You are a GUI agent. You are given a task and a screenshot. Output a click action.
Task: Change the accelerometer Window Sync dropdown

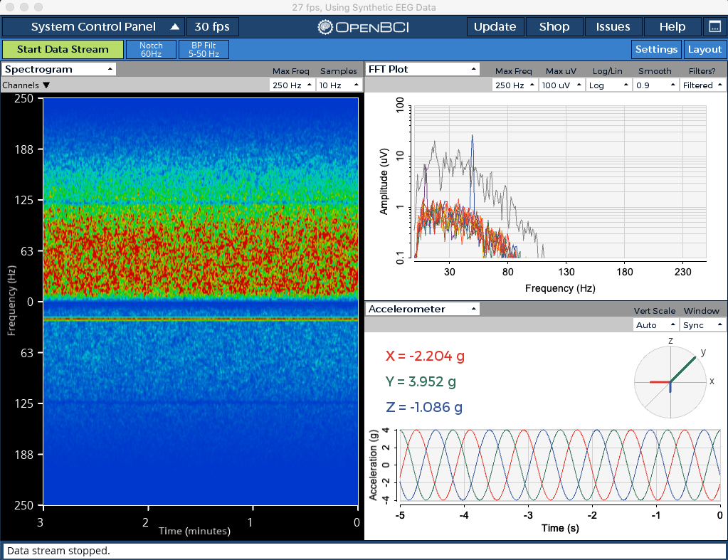pyautogui.click(x=702, y=324)
